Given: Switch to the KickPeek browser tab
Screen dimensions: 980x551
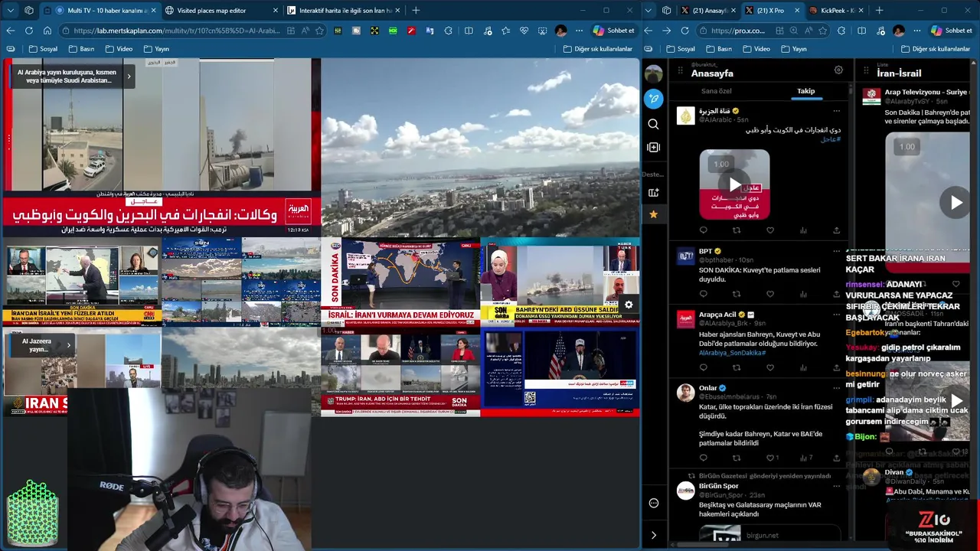Looking at the screenshot, I should (x=835, y=11).
